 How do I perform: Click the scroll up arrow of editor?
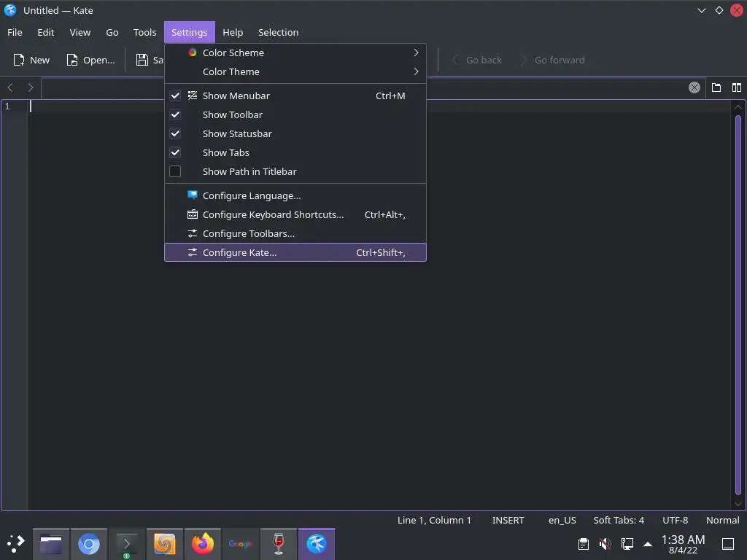(738, 107)
